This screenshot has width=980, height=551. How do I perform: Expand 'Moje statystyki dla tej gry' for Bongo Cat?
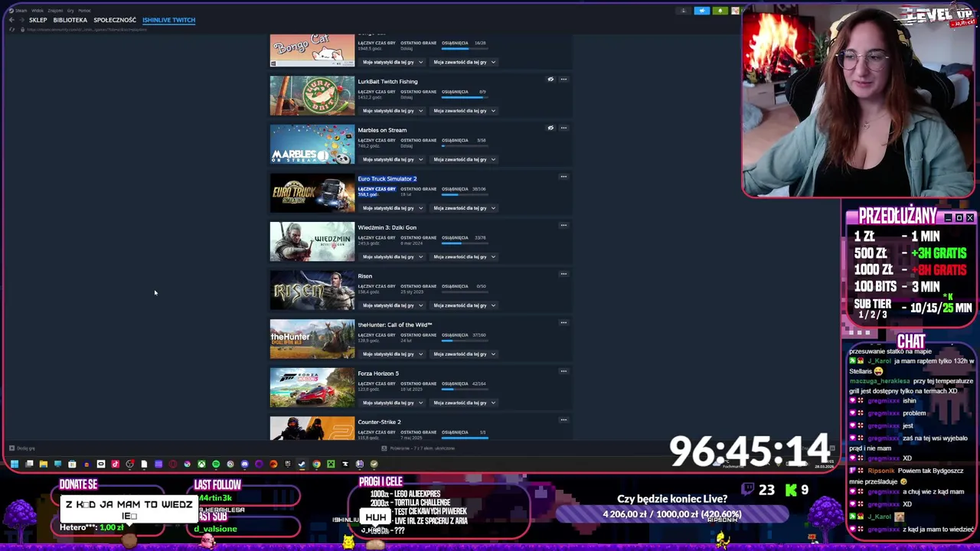392,62
